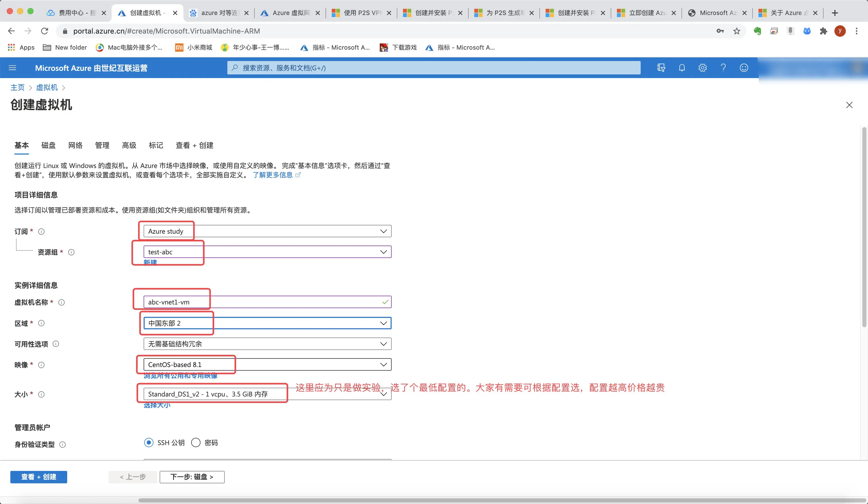Expand the 区域 中国东部 2 dropdown

(x=383, y=323)
